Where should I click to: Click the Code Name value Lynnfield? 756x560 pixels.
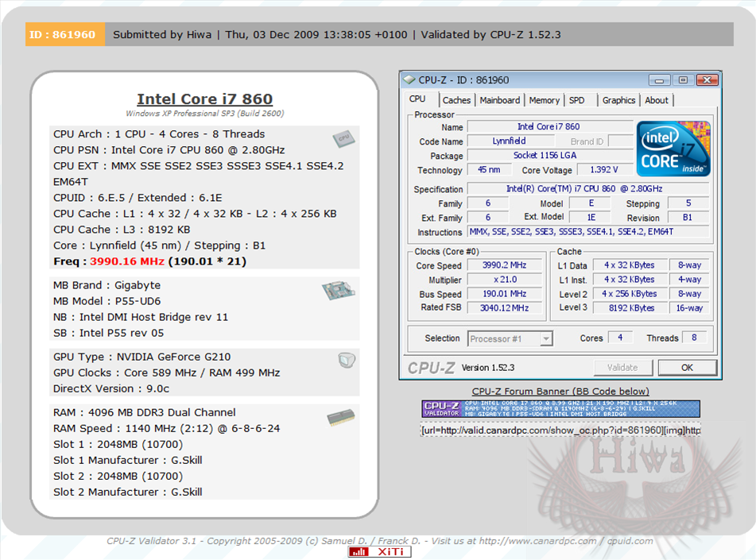[510, 141]
